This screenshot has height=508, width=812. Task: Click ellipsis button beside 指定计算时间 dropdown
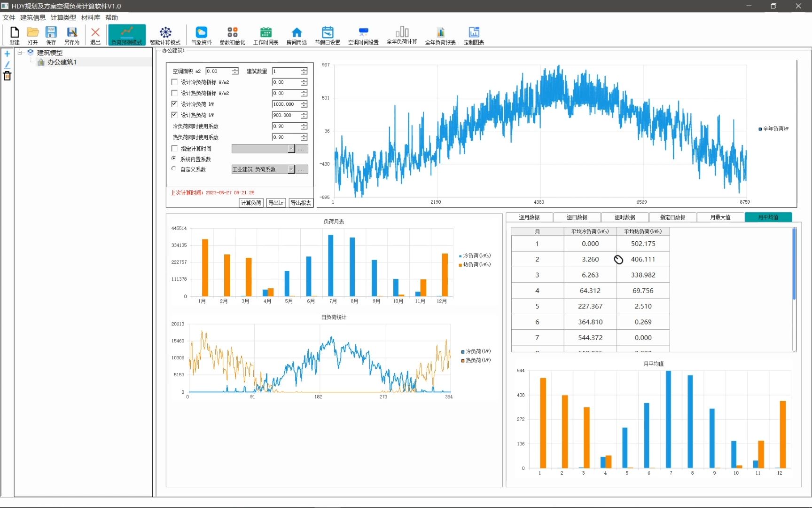tap(302, 149)
